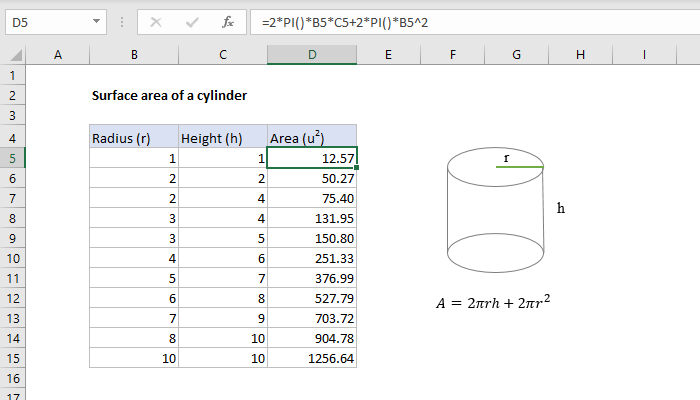Click the Cancel (X) formula bar icon
This screenshot has width=700, height=400.
(156, 22)
